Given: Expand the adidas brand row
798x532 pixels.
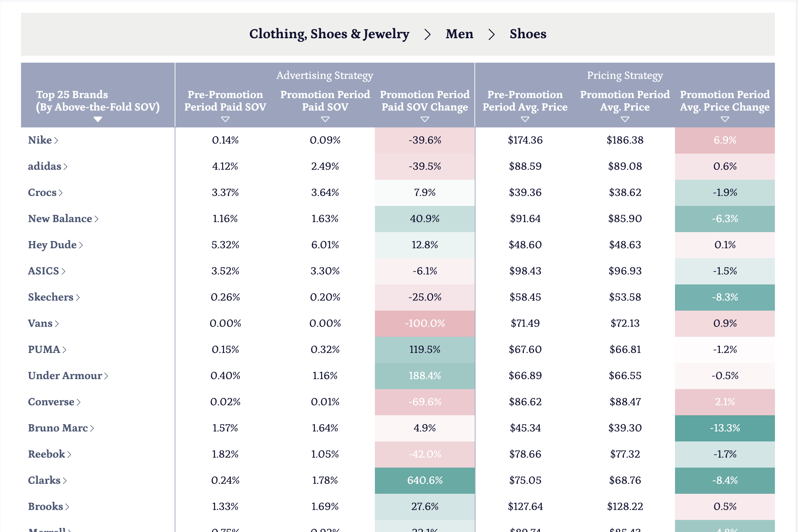Looking at the screenshot, I should tap(48, 166).
